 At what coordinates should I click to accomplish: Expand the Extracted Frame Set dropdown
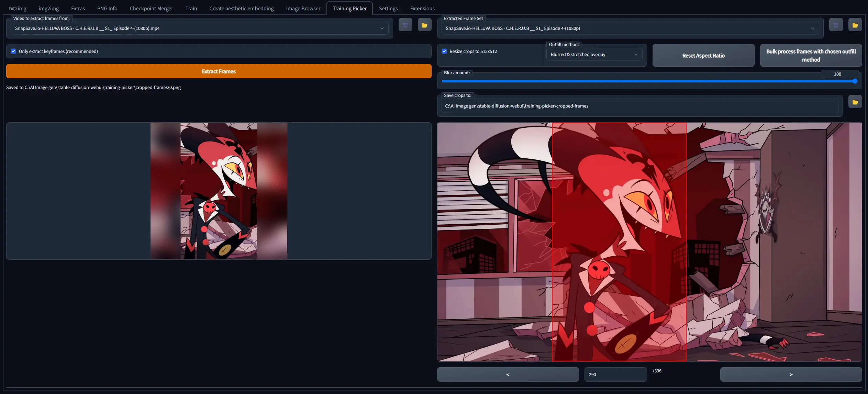[630, 28]
